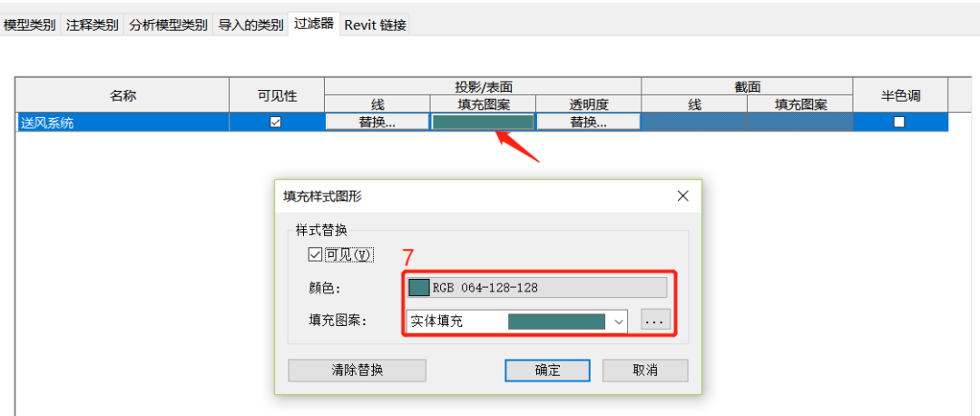
Task: Enable 半色调 checkbox for 送风系统
Action: 899,123
